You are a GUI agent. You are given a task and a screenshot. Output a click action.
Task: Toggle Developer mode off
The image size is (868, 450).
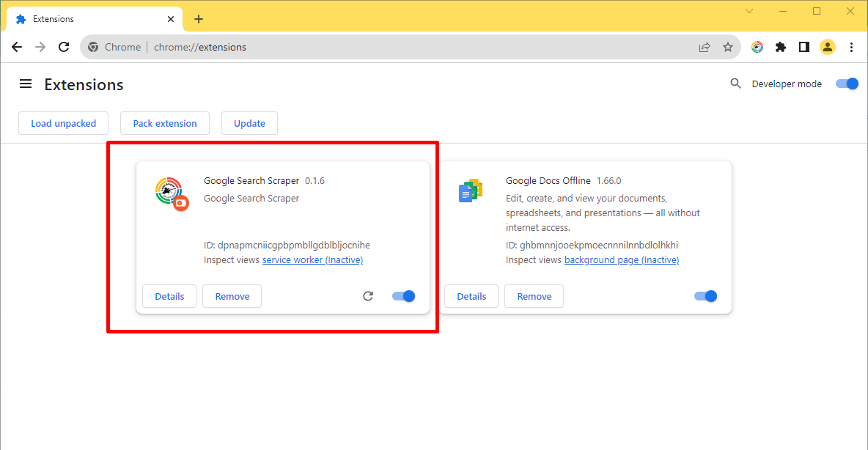[846, 84]
